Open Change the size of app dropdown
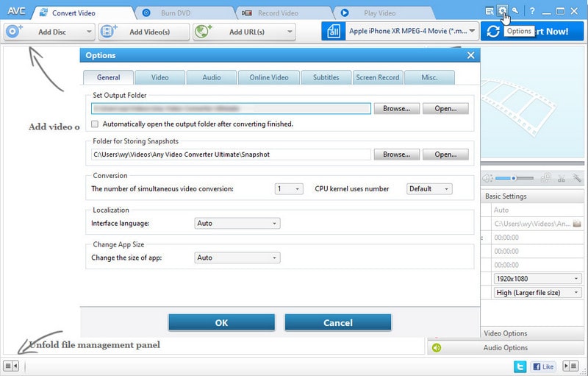588x376 pixels. click(x=237, y=258)
